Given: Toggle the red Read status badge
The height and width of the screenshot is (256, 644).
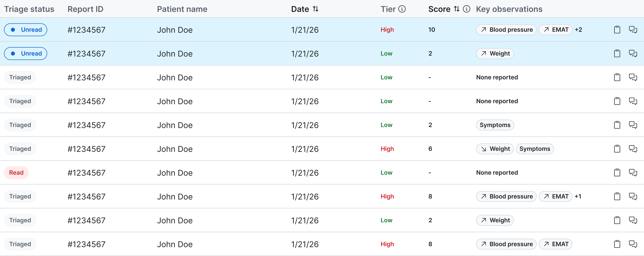Looking at the screenshot, I should click(x=16, y=172).
